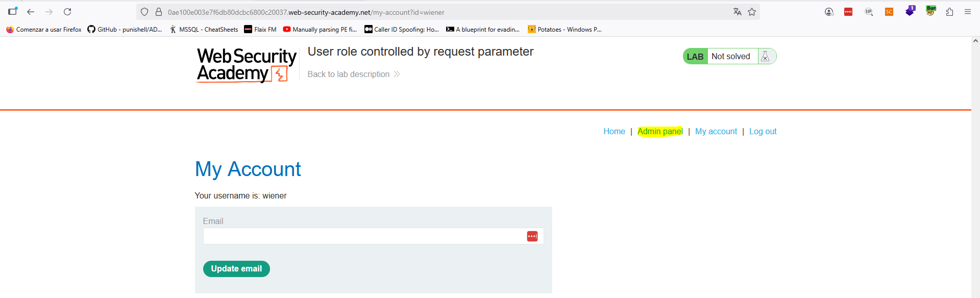The image size is (980, 298).
Task: Open the extensions puzzle-piece menu
Action: [949, 12]
